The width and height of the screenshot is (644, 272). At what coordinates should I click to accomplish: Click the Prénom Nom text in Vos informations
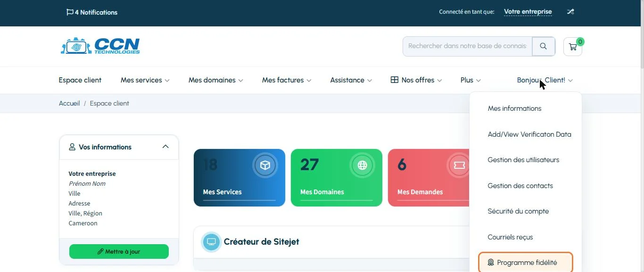point(87,184)
